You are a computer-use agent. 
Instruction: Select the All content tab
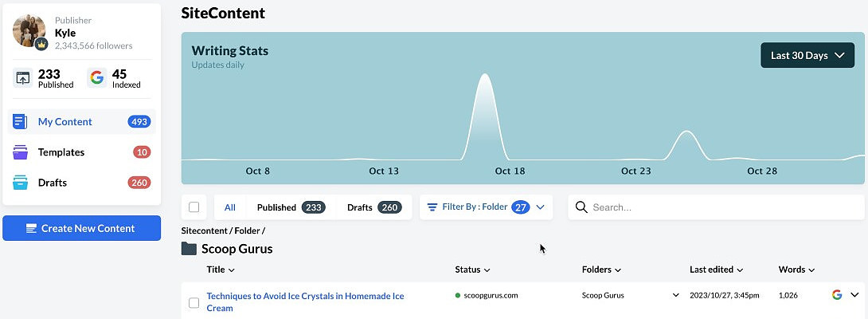[x=230, y=207]
